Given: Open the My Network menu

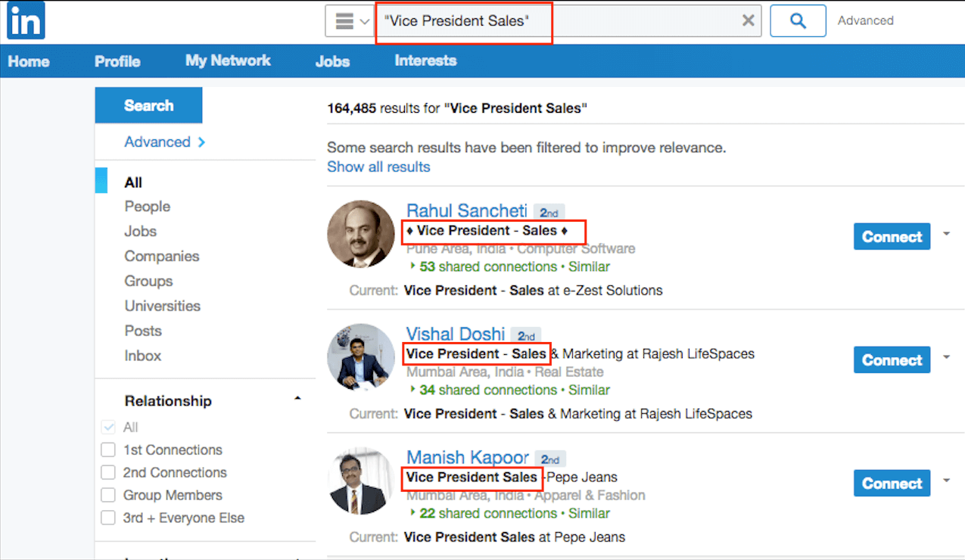Looking at the screenshot, I should (x=228, y=61).
